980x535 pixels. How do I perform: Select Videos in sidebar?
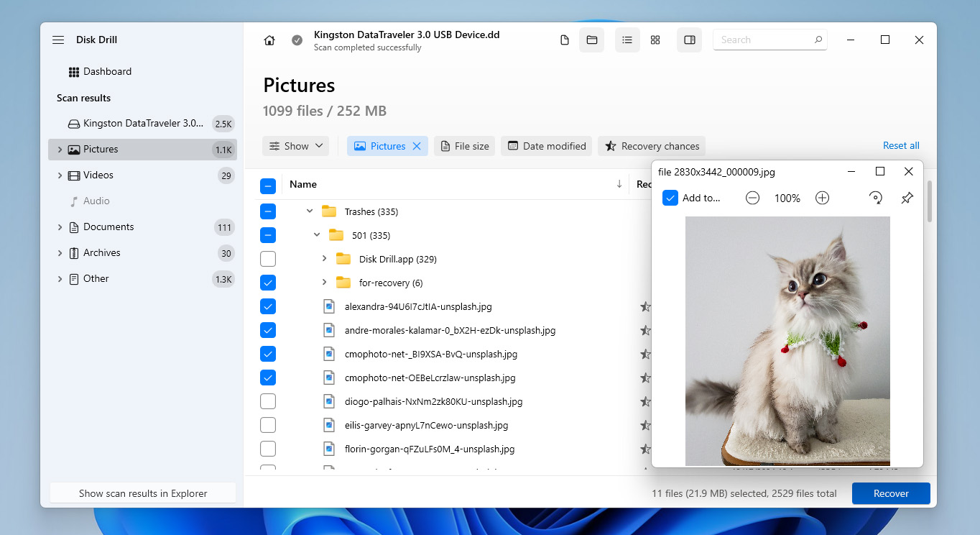tap(142, 175)
